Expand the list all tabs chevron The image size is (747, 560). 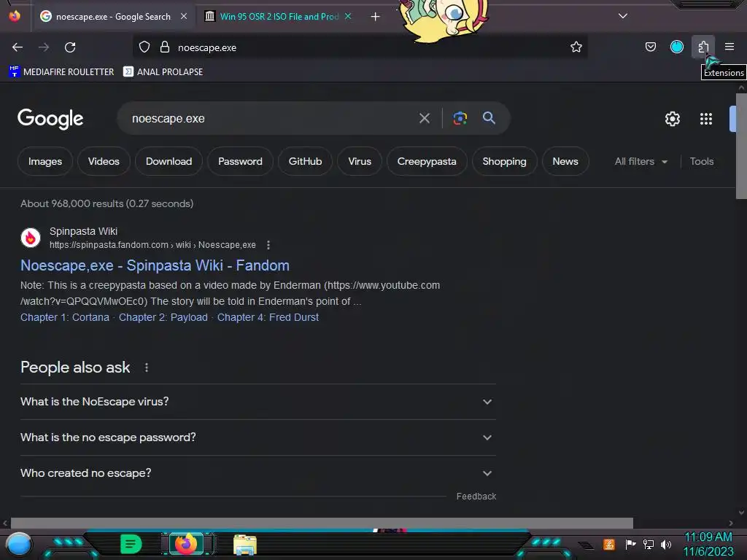click(x=623, y=16)
